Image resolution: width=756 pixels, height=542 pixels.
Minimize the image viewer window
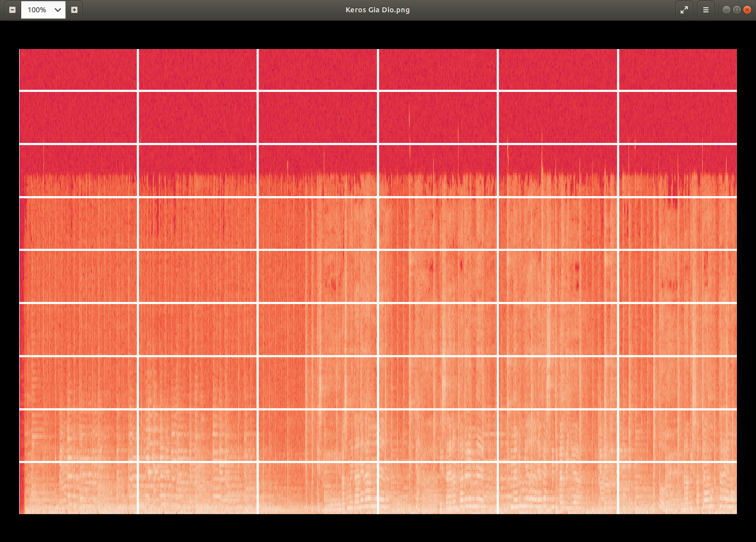click(727, 10)
